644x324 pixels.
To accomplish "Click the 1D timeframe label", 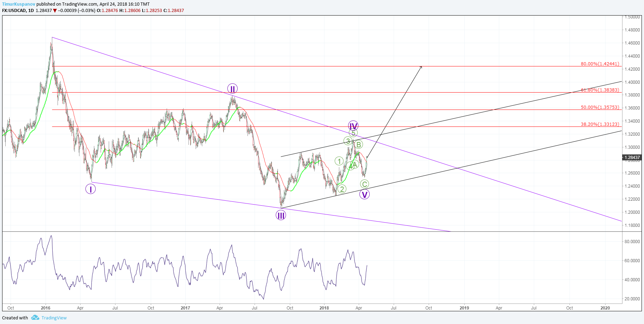I will point(31,10).
